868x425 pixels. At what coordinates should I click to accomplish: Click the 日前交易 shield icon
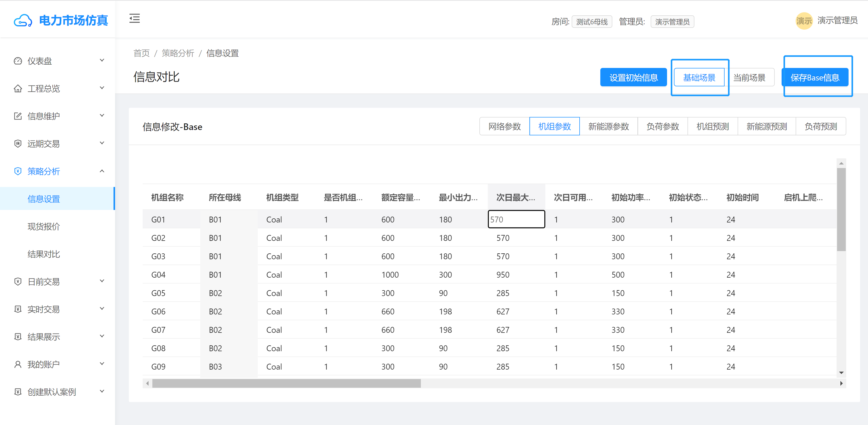tap(18, 282)
